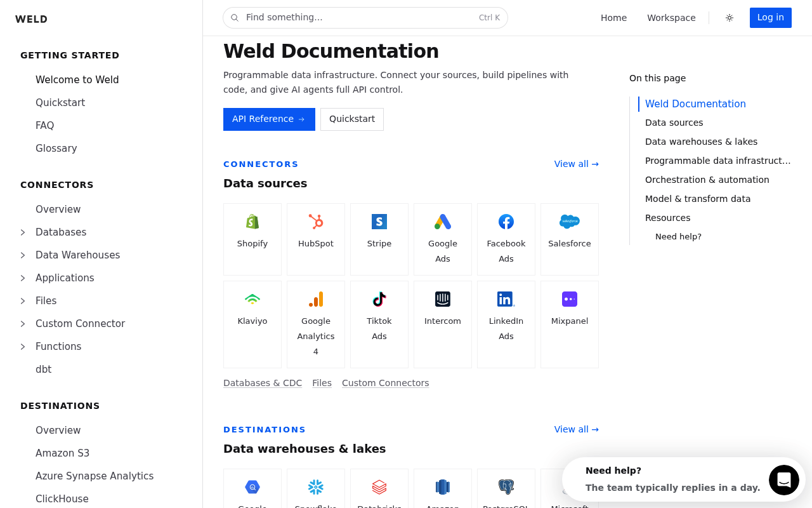The height and width of the screenshot is (508, 812).
Task: Click the Facebook Ads logo icon
Action: 506,222
